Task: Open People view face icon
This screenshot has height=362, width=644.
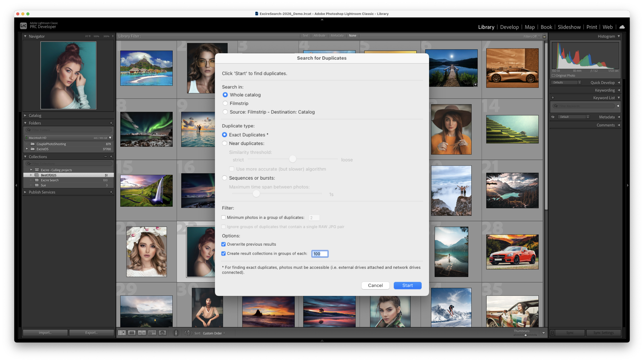Action: pos(162,333)
